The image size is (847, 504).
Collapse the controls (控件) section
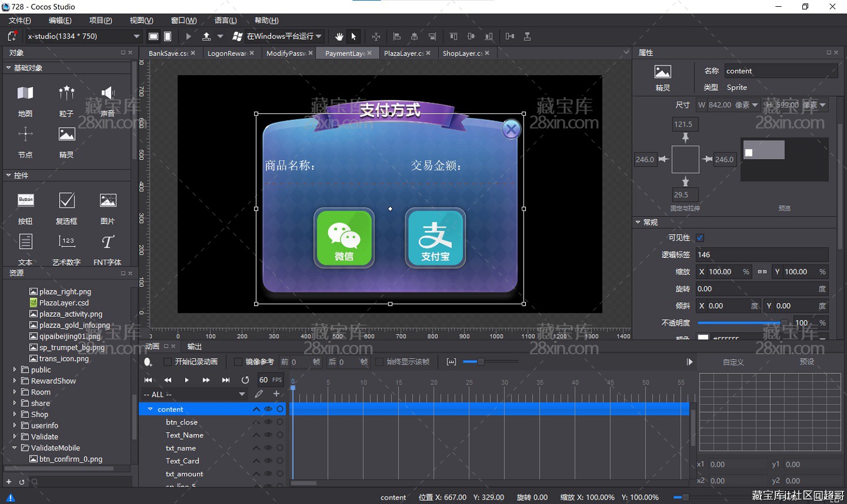click(x=8, y=176)
